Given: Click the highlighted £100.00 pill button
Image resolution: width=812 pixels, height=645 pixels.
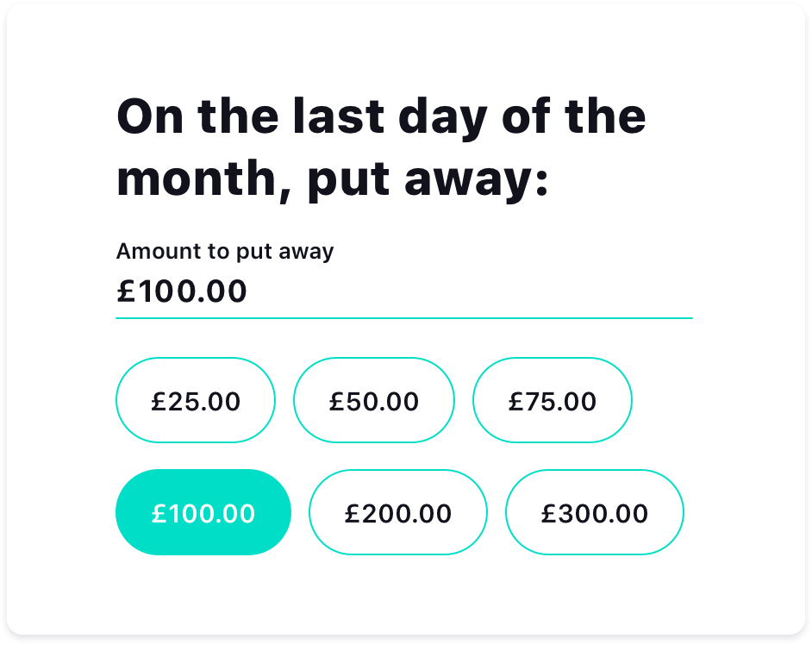Looking at the screenshot, I should tap(203, 512).
